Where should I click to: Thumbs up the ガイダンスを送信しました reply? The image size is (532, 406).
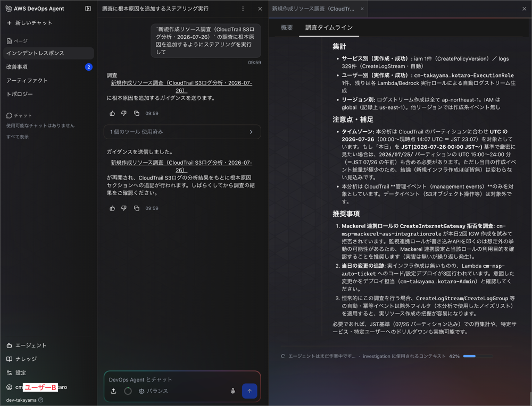pos(112,208)
